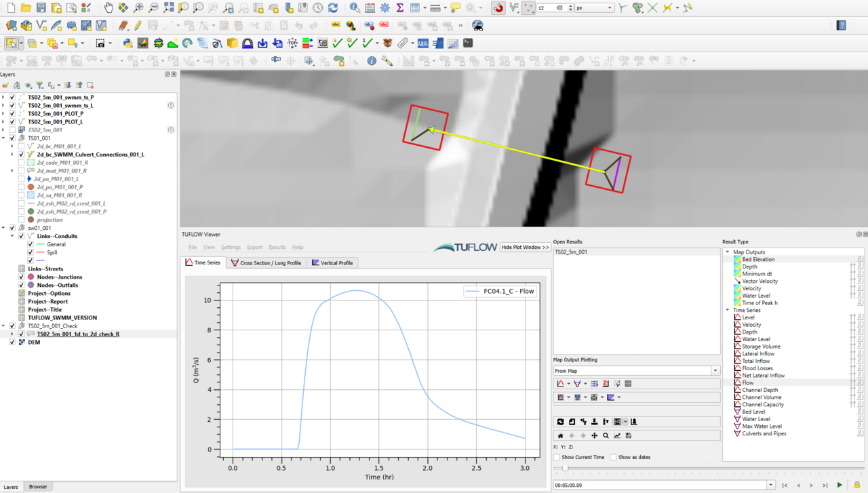Select Water Level under Time Series results
This screenshot has height=493, width=868.
click(x=755, y=339)
